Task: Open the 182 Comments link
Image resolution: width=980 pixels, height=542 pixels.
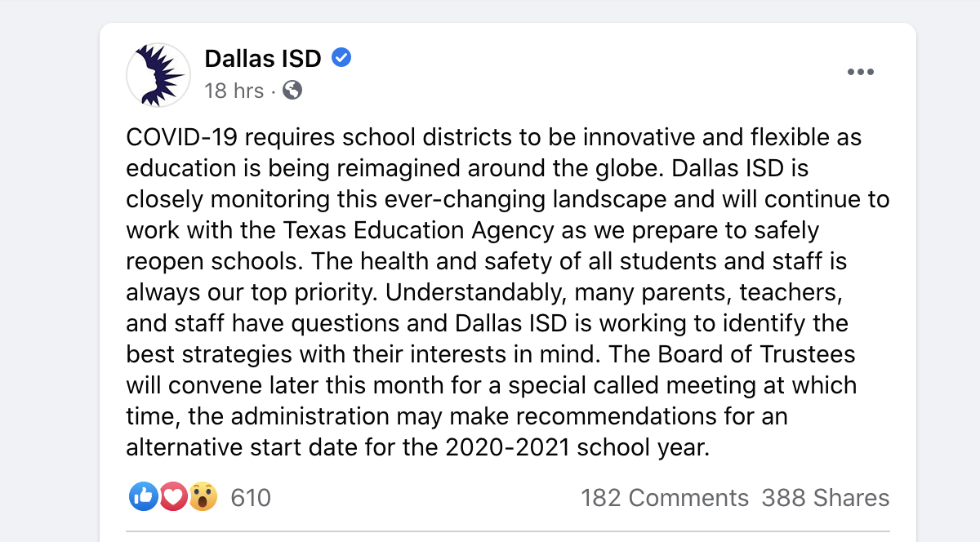Action: click(664, 498)
